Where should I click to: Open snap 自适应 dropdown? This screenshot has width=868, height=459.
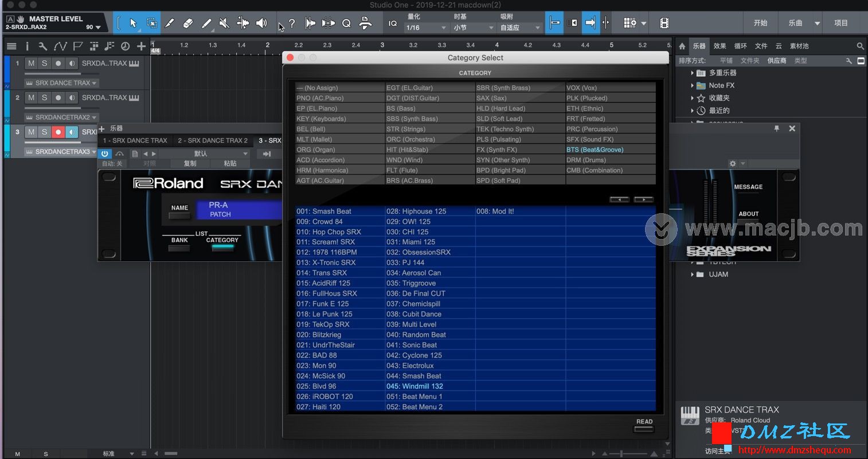(520, 28)
